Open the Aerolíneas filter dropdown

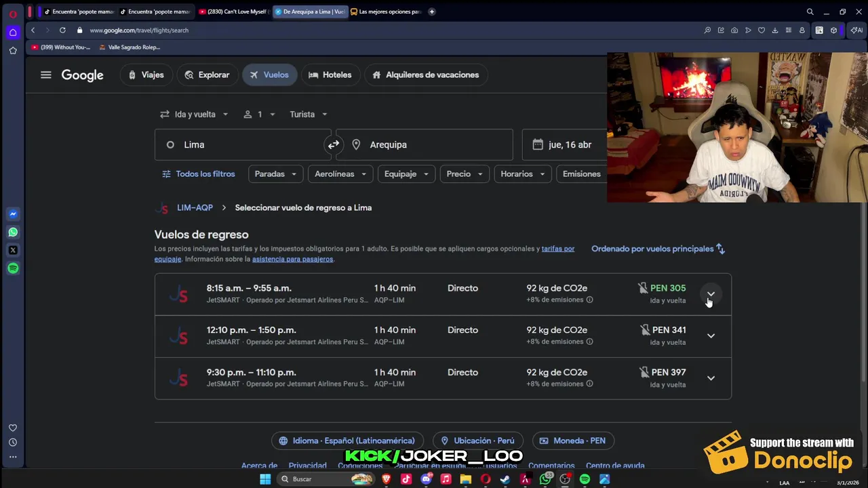coord(340,174)
